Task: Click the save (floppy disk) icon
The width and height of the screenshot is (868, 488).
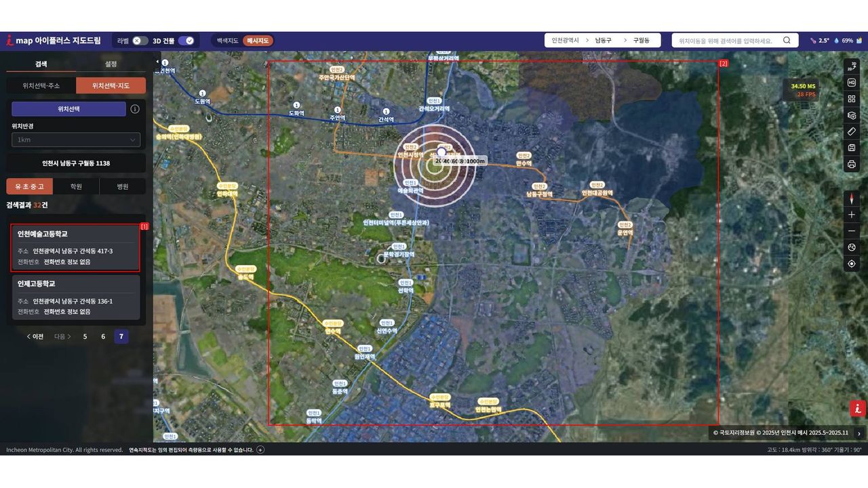Action: (852, 148)
